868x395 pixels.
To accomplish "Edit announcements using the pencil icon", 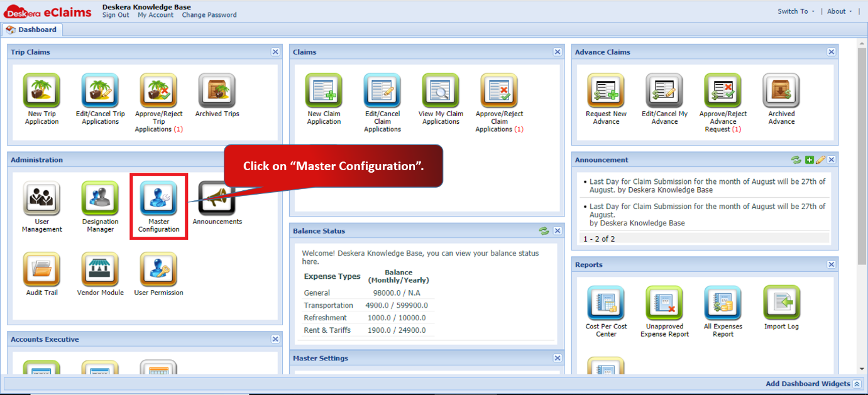I will (820, 160).
